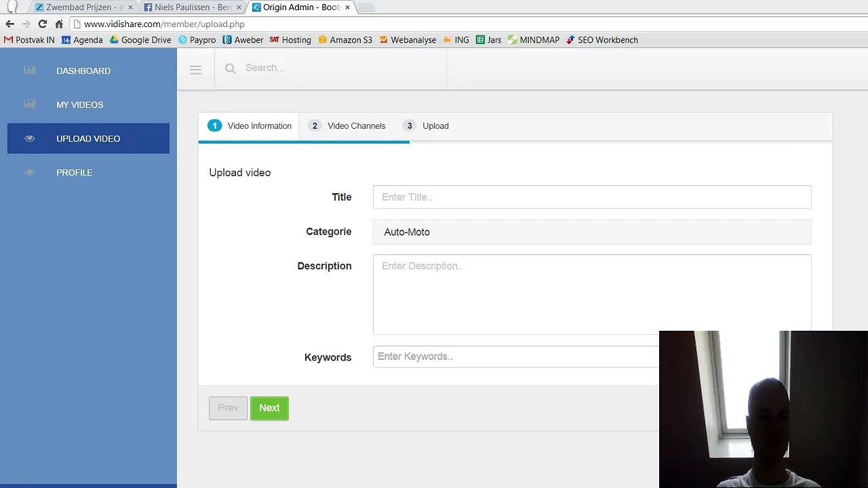Go to browser home icon

point(59,24)
